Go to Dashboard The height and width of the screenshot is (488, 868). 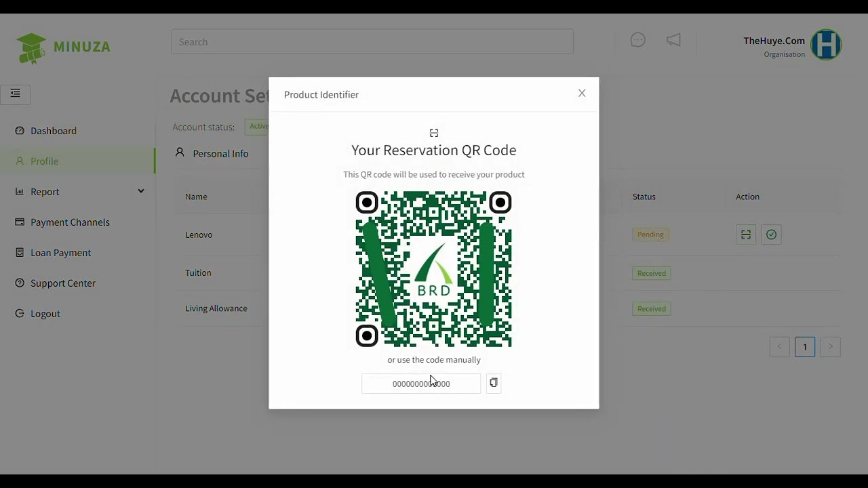click(53, 131)
